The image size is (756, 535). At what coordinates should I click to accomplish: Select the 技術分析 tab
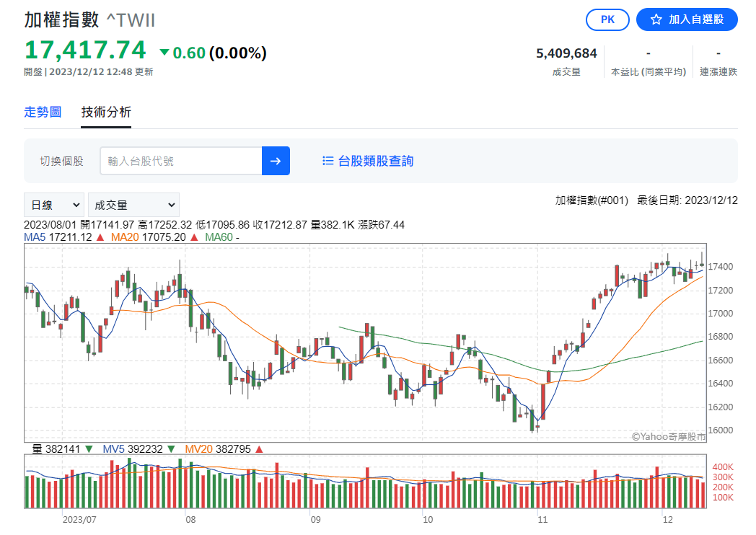pos(106,112)
